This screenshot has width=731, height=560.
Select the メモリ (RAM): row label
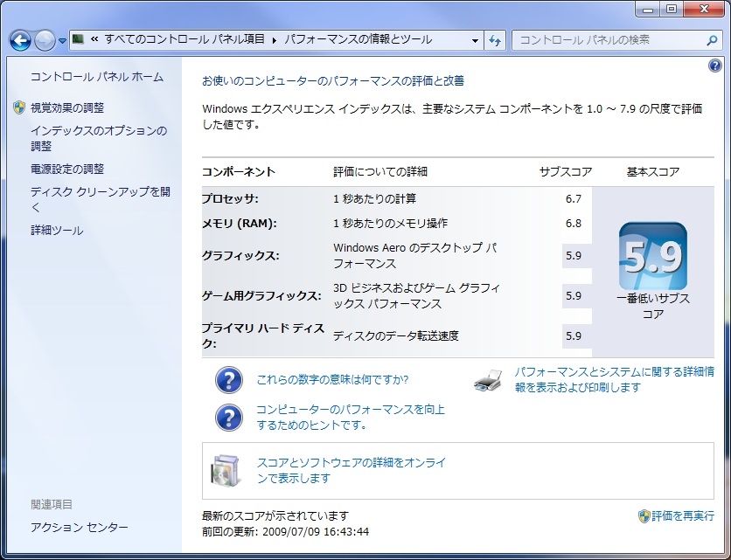[x=240, y=224]
